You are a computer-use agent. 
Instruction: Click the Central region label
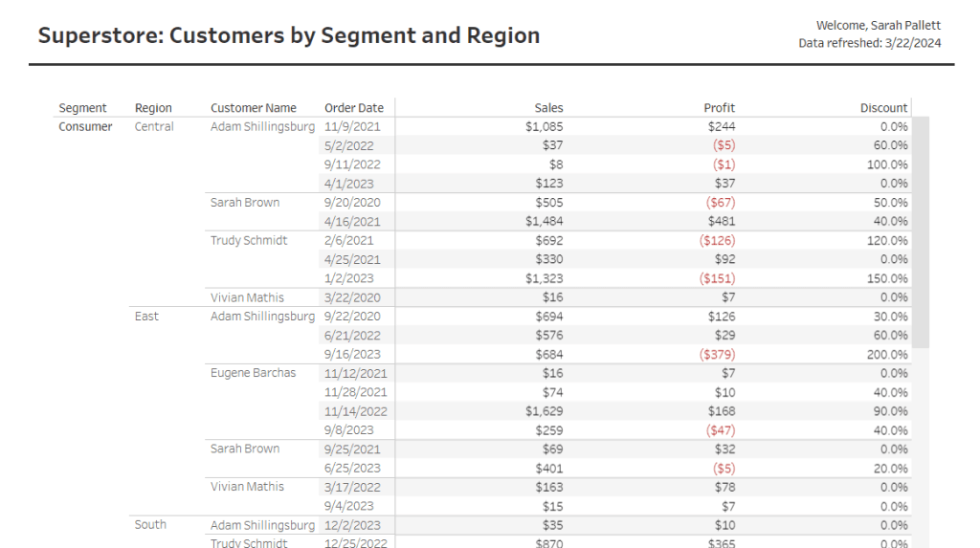pyautogui.click(x=154, y=126)
